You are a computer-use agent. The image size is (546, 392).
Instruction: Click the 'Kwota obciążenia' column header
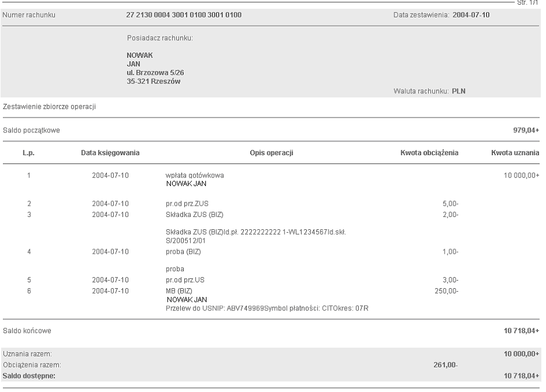[x=429, y=152]
